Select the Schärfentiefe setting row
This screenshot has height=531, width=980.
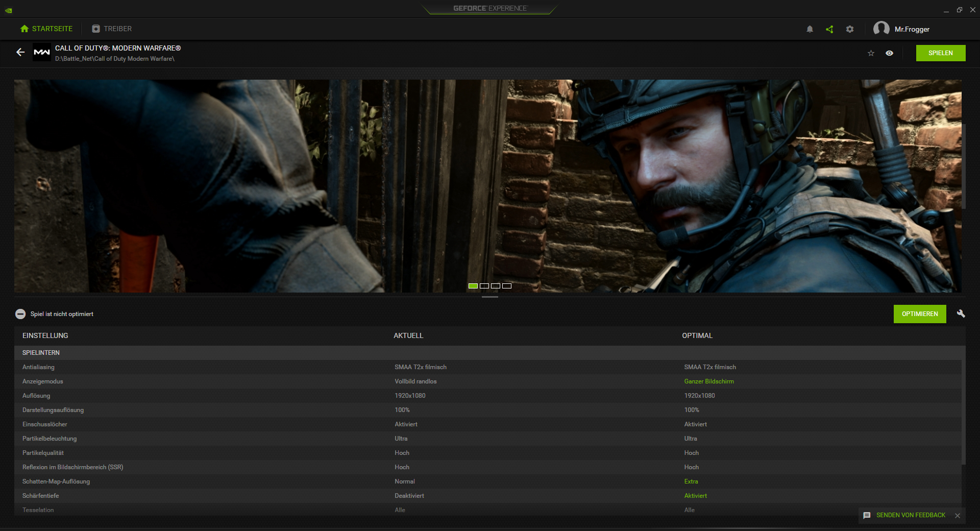tap(488, 496)
